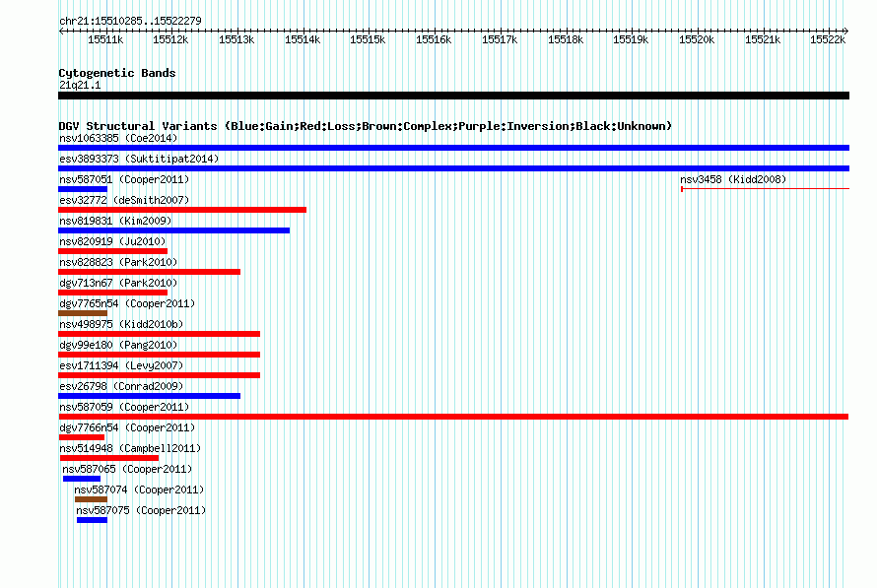Select the esv26798 blue gain bar
This screenshot has width=877, height=588.
click(x=150, y=396)
